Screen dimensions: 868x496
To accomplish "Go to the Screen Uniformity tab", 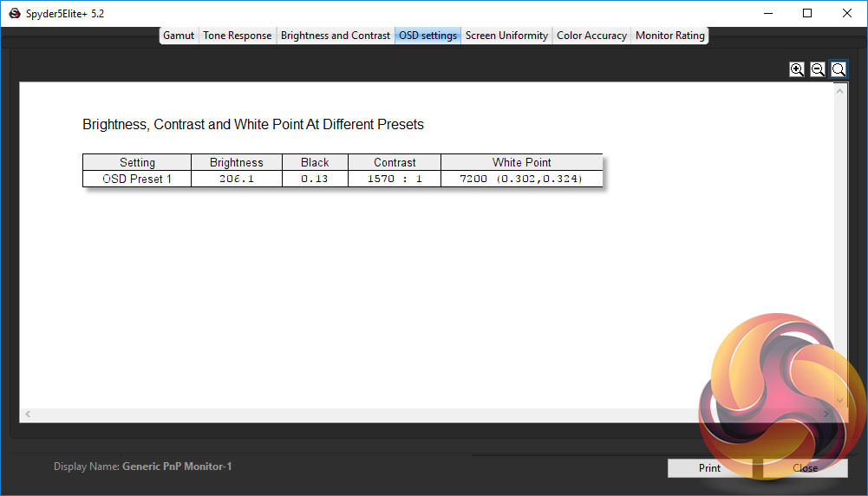I will (506, 36).
